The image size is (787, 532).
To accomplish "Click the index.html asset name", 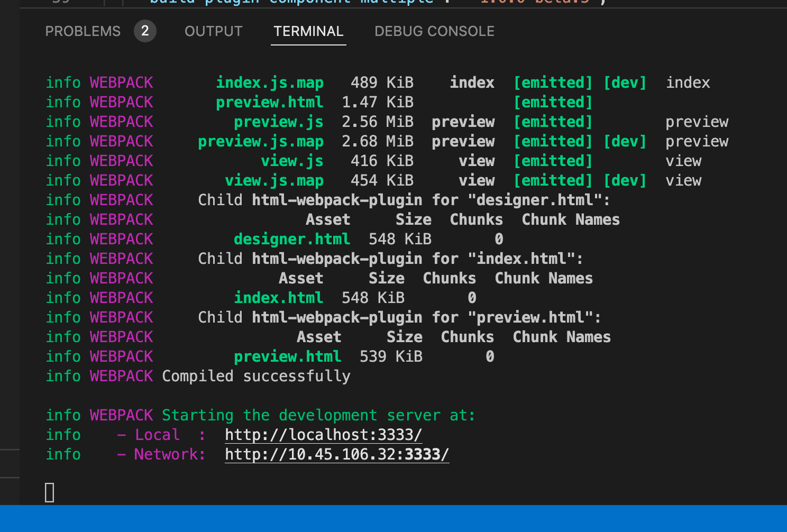I will pos(279,297).
